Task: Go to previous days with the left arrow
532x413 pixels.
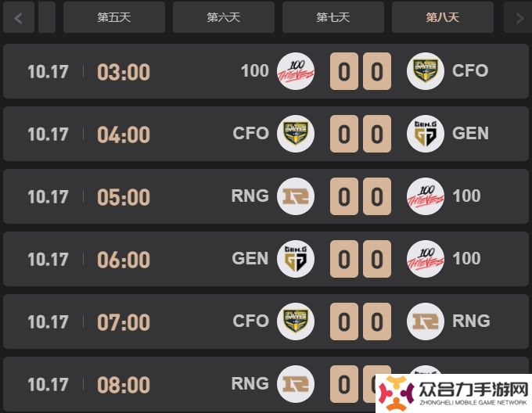Action: [19, 17]
